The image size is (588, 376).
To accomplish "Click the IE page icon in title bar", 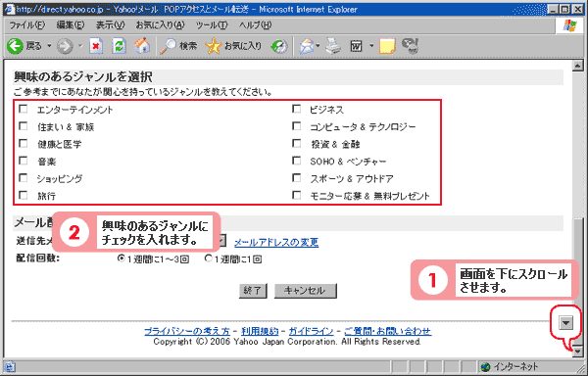I will (x=10, y=9).
